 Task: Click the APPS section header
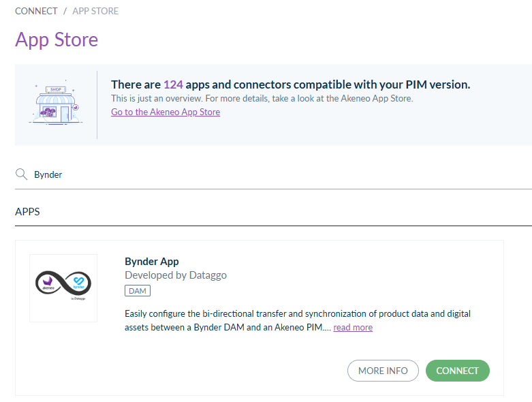tap(28, 212)
